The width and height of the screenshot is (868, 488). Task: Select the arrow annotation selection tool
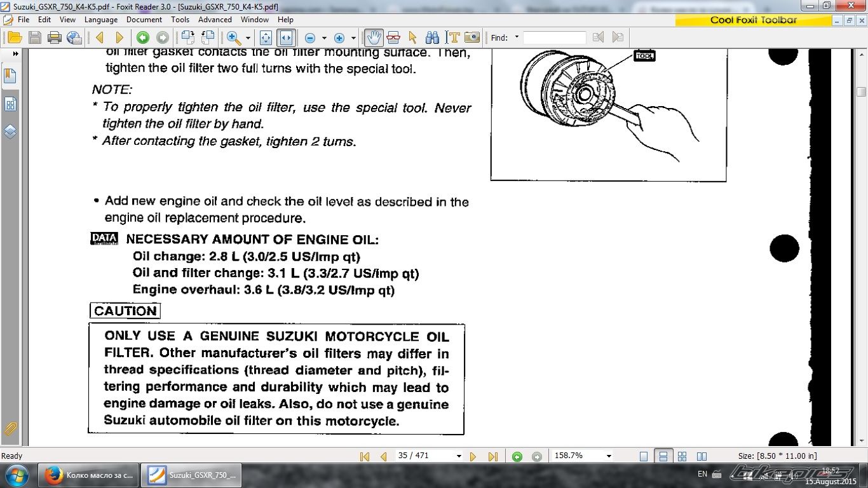[412, 37]
